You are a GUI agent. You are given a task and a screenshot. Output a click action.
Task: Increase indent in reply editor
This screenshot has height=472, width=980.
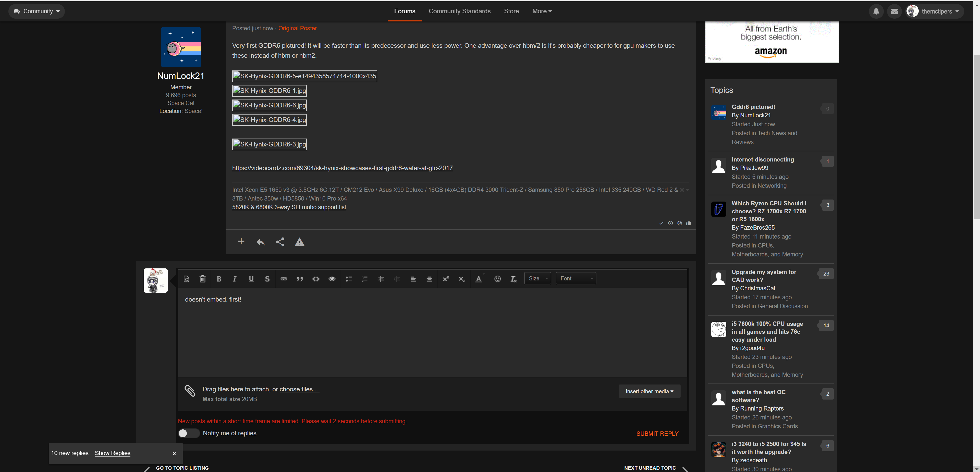coord(381,279)
